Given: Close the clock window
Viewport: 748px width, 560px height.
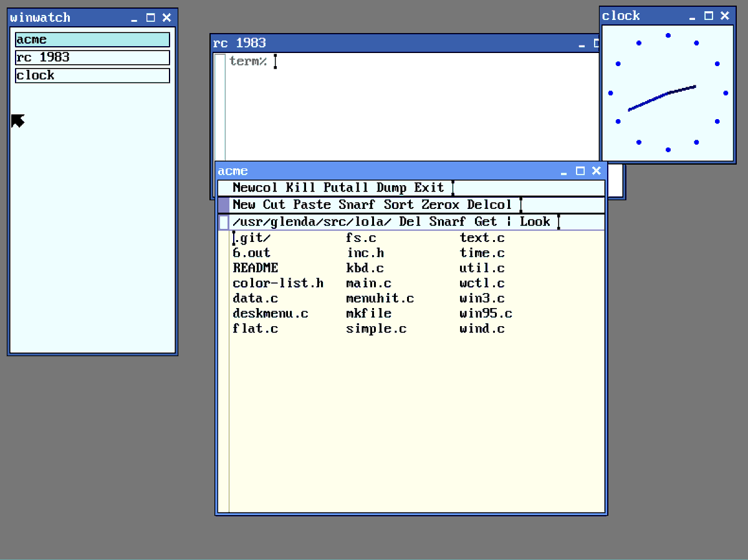Looking at the screenshot, I should (725, 16).
